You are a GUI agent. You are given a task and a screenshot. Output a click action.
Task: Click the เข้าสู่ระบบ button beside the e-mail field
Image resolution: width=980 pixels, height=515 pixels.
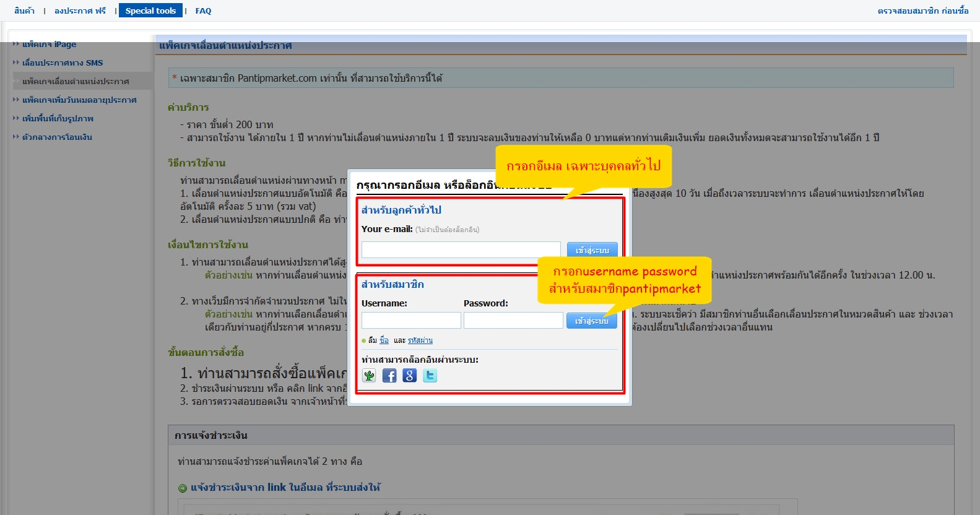(x=592, y=249)
